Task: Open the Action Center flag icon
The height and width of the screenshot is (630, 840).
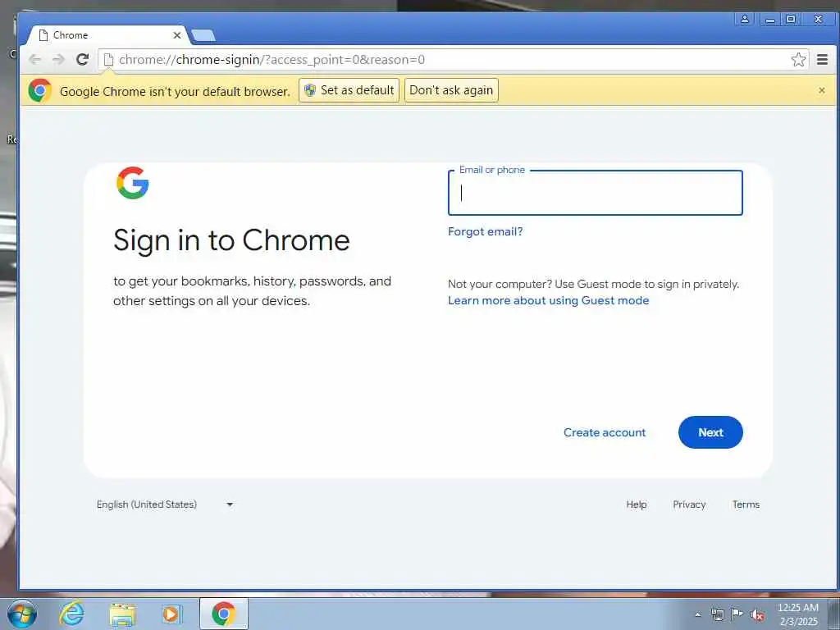Action: pyautogui.click(x=737, y=614)
